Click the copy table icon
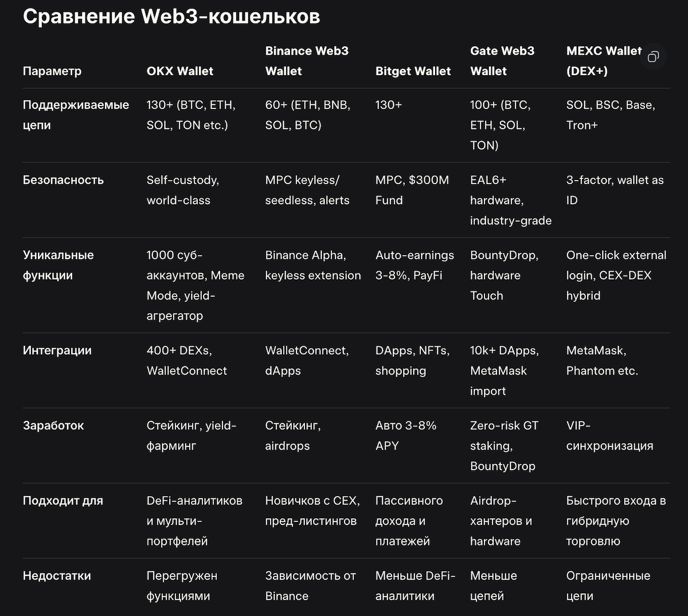 coord(653,56)
